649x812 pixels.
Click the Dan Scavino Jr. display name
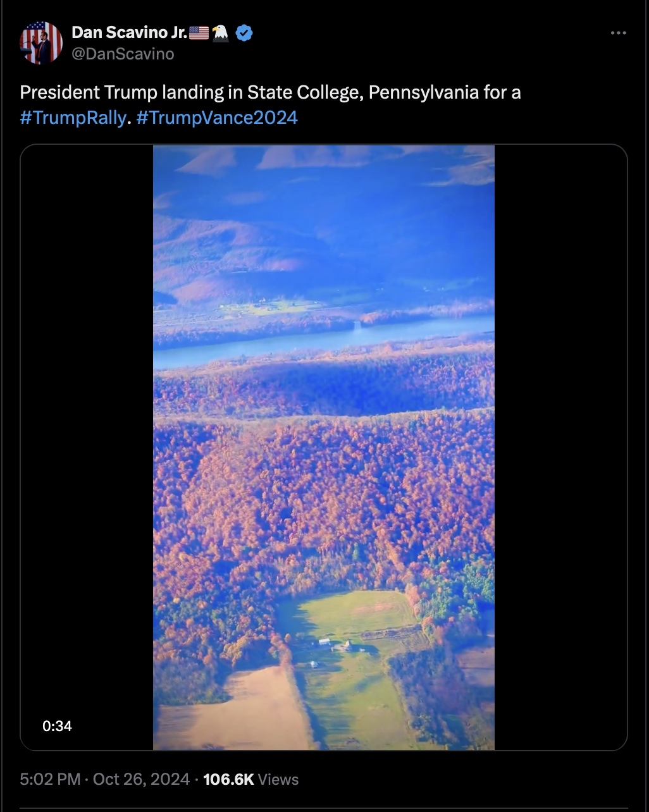click(130, 32)
